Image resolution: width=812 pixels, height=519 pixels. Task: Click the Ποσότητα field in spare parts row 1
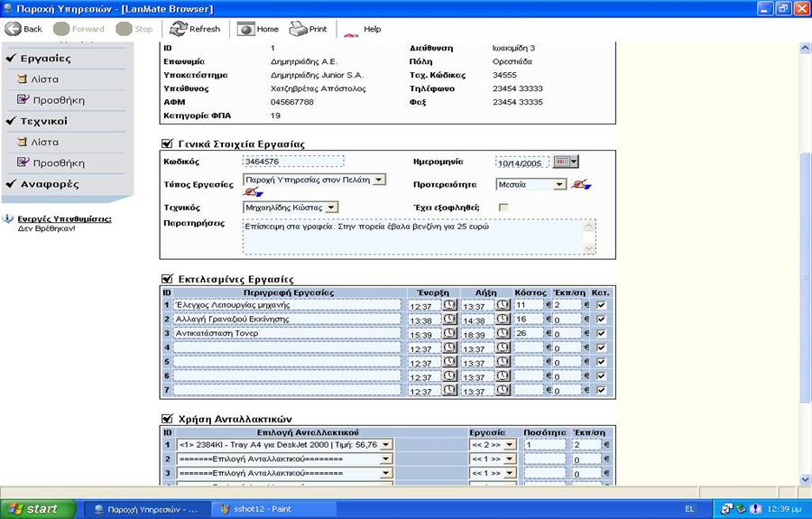click(x=545, y=444)
